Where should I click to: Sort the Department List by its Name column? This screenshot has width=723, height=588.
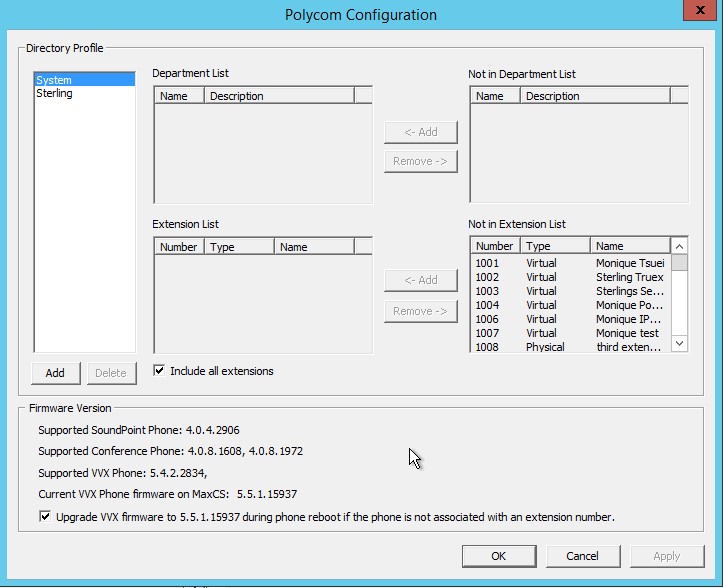179,95
